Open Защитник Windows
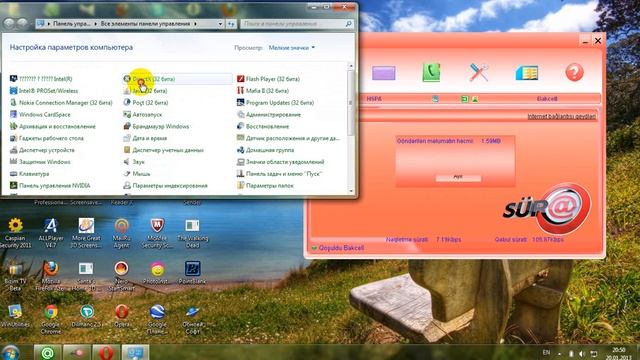 coord(40,162)
